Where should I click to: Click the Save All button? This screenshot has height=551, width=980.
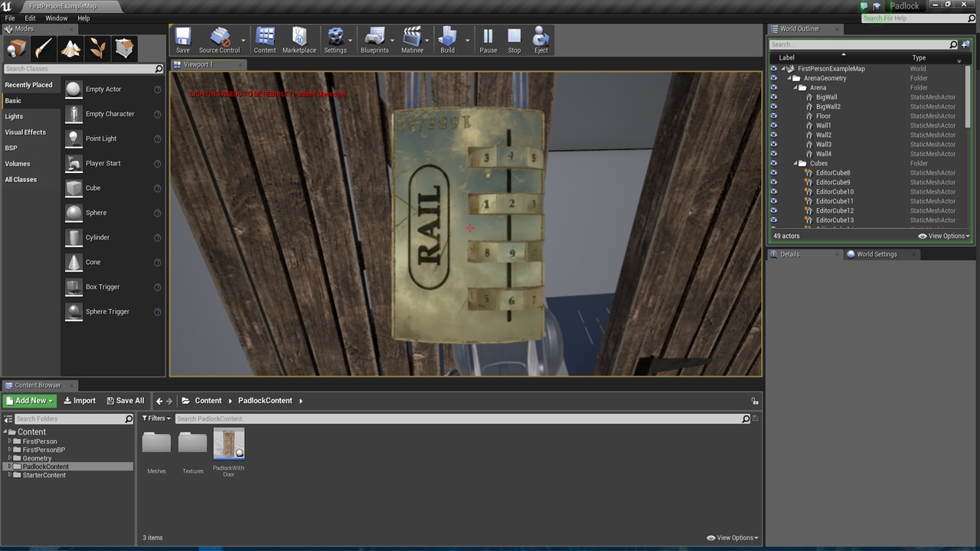[x=126, y=401]
